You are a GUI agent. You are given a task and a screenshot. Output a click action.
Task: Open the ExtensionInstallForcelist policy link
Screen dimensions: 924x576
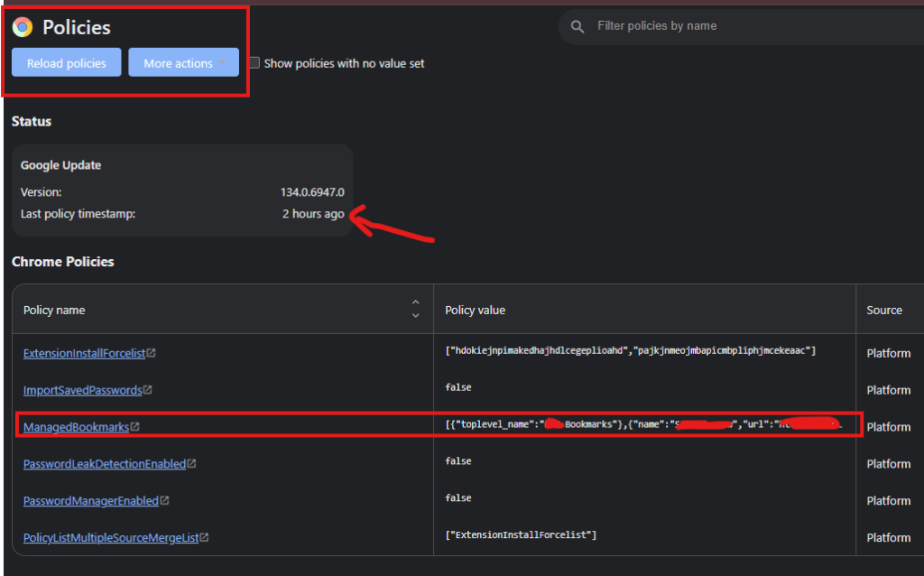pyautogui.click(x=84, y=353)
